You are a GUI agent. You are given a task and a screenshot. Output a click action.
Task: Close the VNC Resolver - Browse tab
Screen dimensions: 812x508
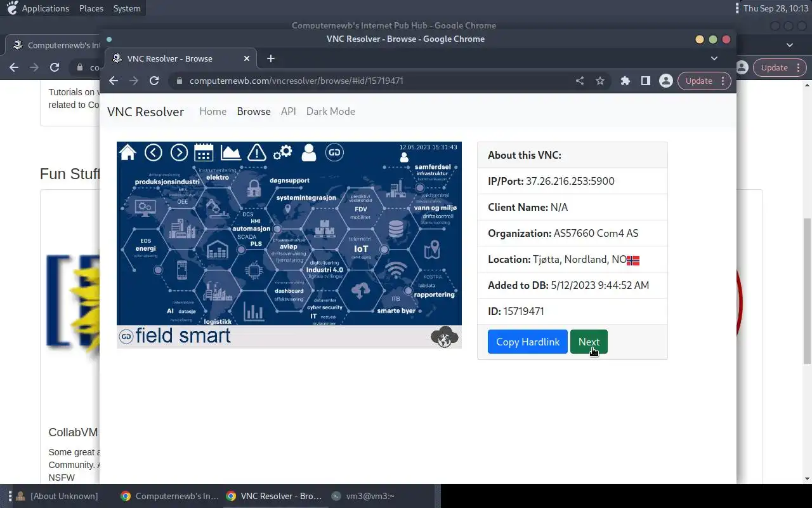click(247, 58)
